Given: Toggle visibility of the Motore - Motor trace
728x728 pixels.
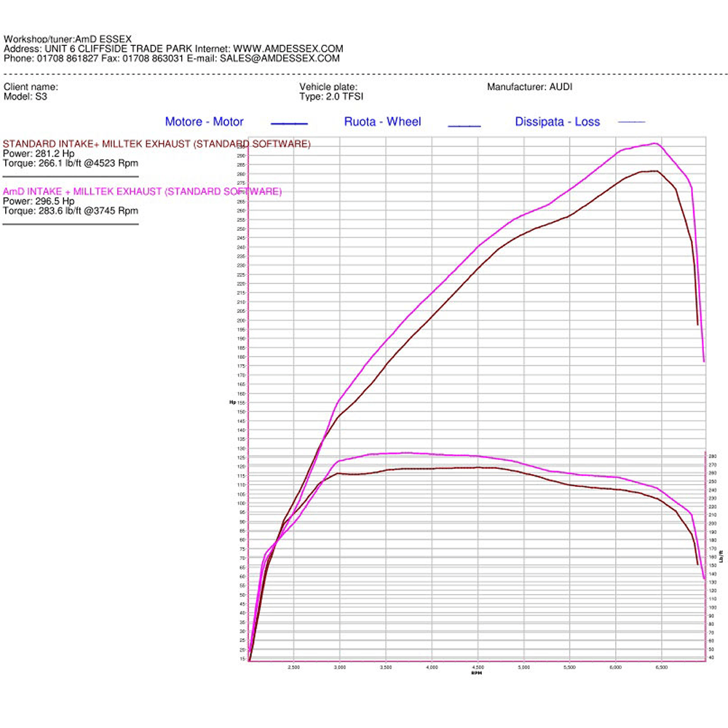Looking at the screenshot, I should [205, 122].
